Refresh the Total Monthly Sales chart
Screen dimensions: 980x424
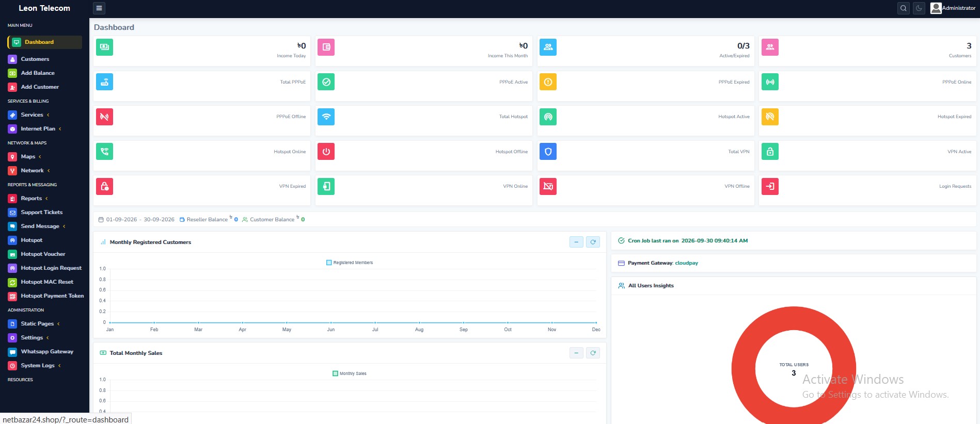pos(593,353)
